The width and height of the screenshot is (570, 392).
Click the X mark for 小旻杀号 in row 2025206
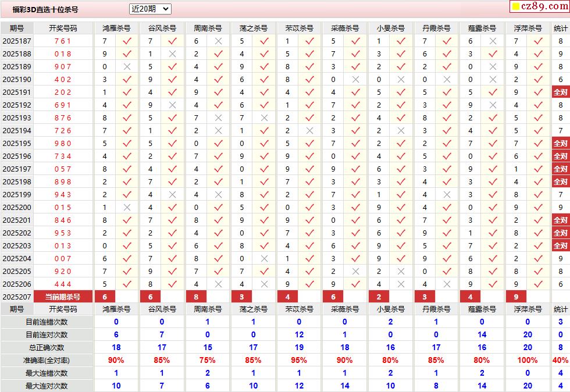coord(401,284)
